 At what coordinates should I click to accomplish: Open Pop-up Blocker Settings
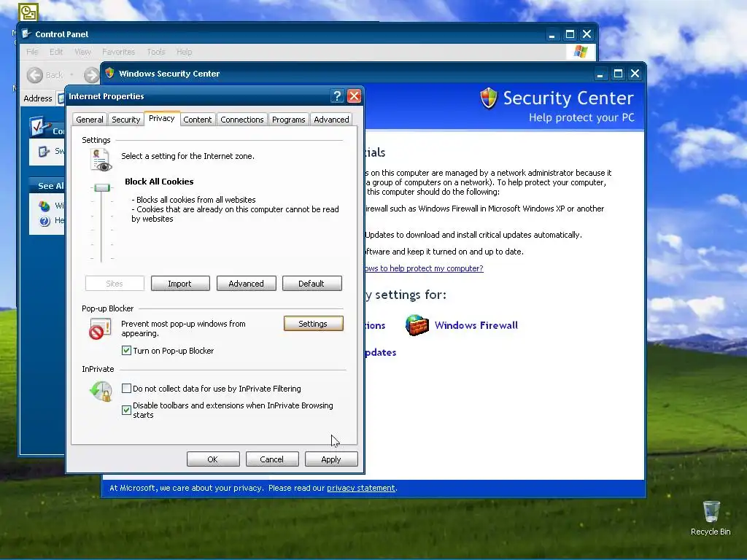313,323
